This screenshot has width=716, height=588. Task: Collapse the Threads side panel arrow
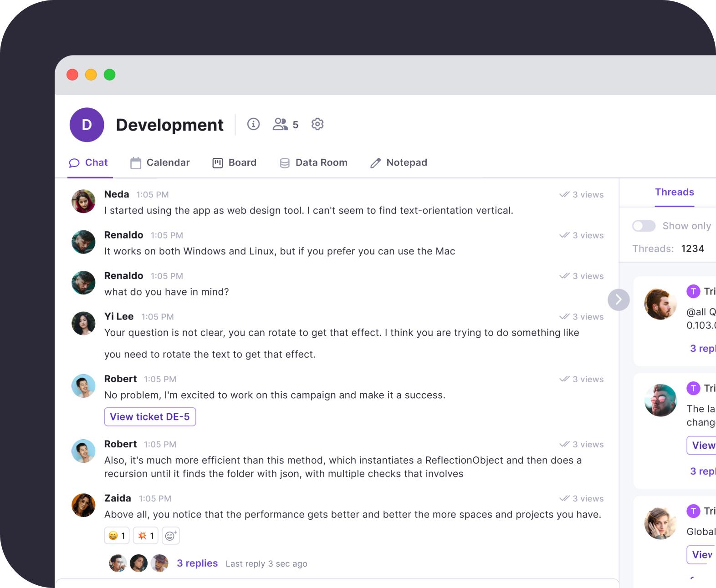pos(619,300)
